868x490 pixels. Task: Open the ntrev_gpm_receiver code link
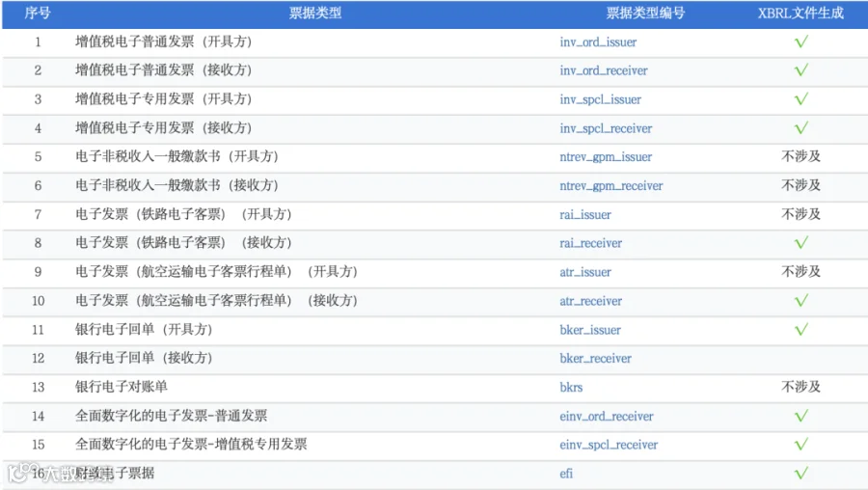(x=611, y=186)
